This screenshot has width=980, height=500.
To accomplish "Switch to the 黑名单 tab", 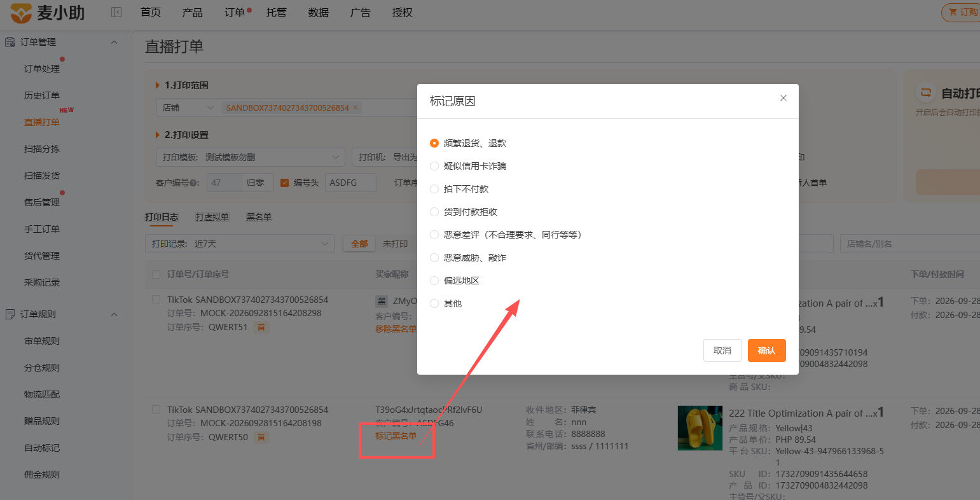I will pos(259,217).
